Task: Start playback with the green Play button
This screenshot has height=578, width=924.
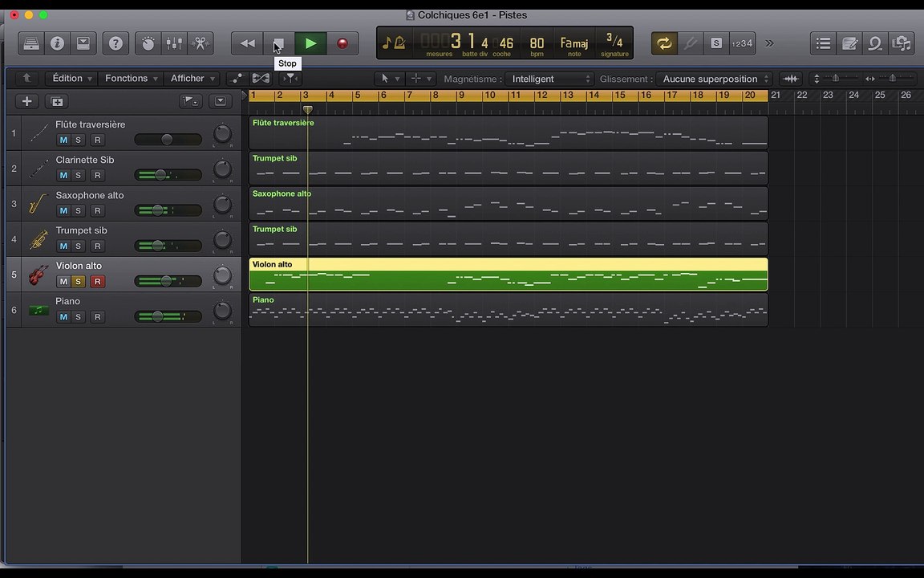Action: (310, 43)
